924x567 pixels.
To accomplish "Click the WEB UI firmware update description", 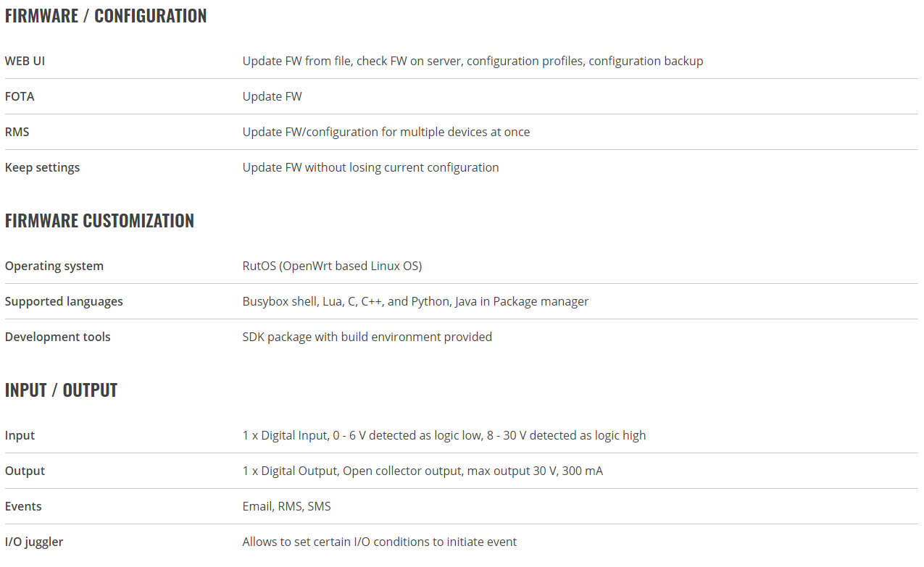I will click(x=473, y=61).
